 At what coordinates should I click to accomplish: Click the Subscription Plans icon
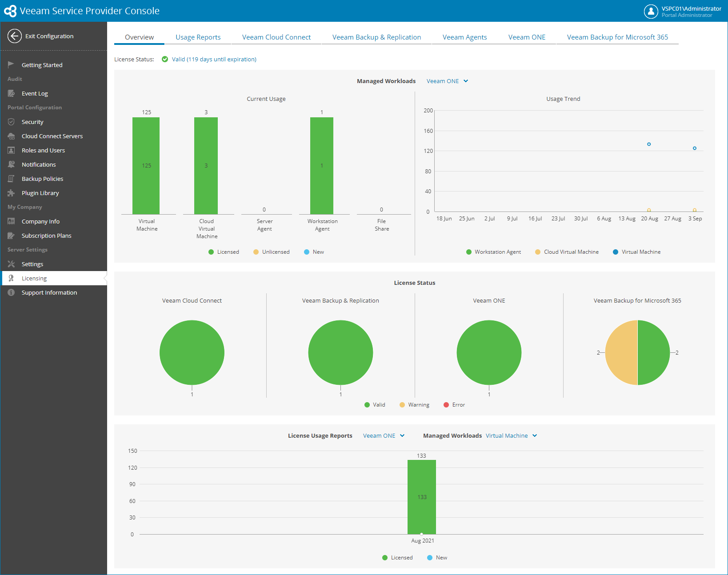click(x=11, y=236)
